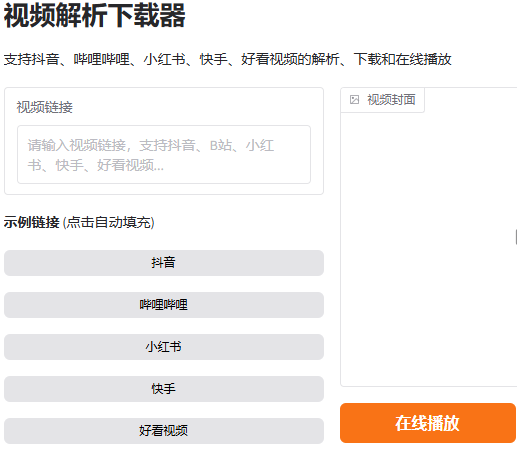Fill the 抖音 example link

click(x=164, y=263)
